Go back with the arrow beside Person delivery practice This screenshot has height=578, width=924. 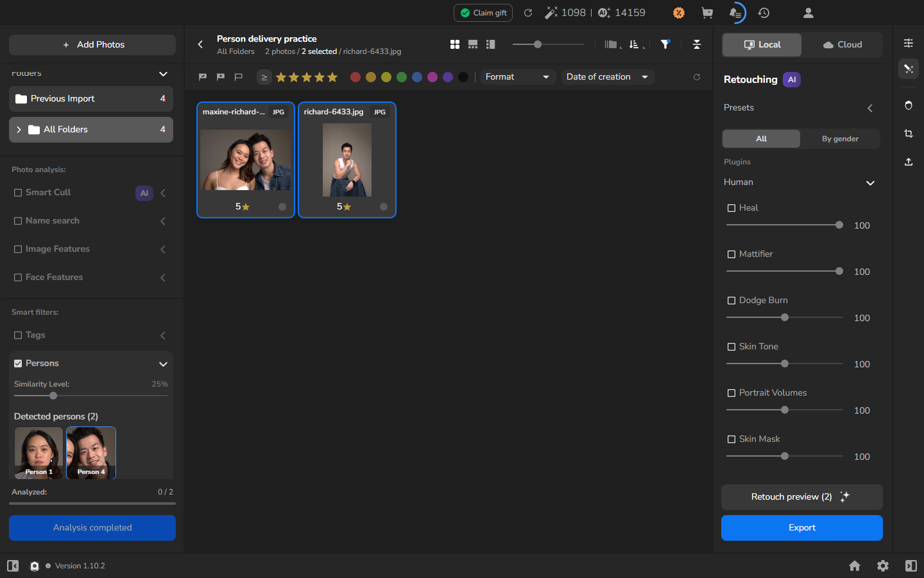201,44
